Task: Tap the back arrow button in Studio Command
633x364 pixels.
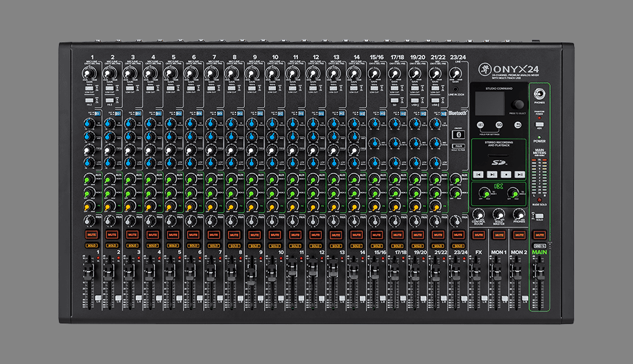Action: [x=518, y=125]
